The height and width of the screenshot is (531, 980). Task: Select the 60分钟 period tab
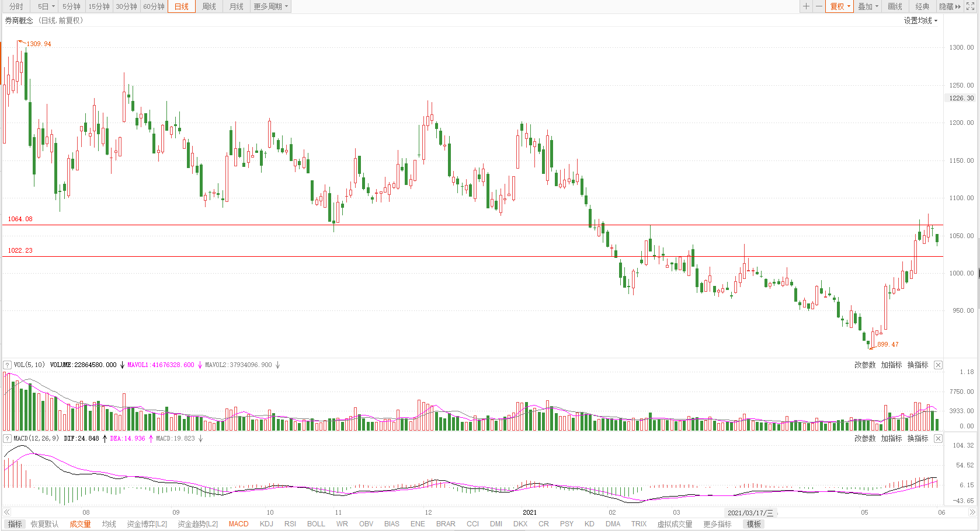tap(154, 6)
